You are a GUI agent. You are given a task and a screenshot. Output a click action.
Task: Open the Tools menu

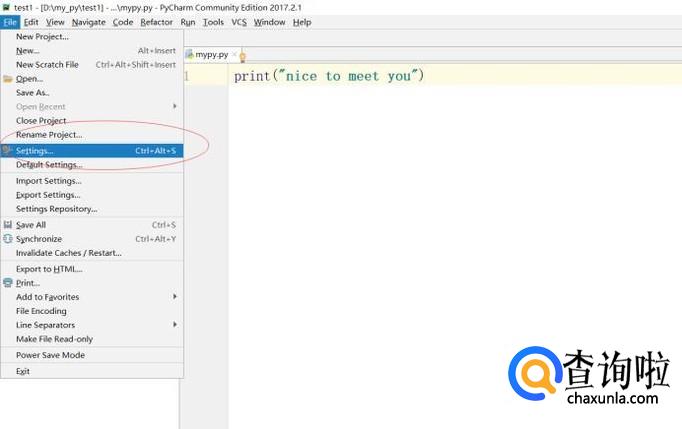tap(213, 22)
